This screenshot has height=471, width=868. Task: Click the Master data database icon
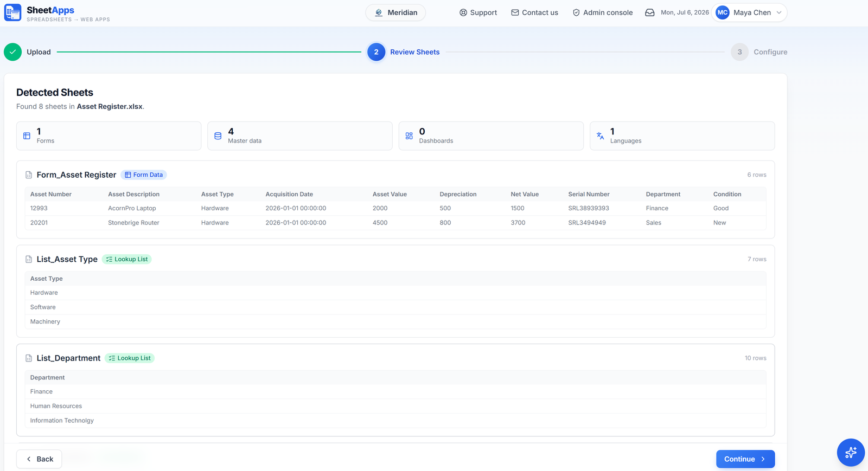click(218, 136)
